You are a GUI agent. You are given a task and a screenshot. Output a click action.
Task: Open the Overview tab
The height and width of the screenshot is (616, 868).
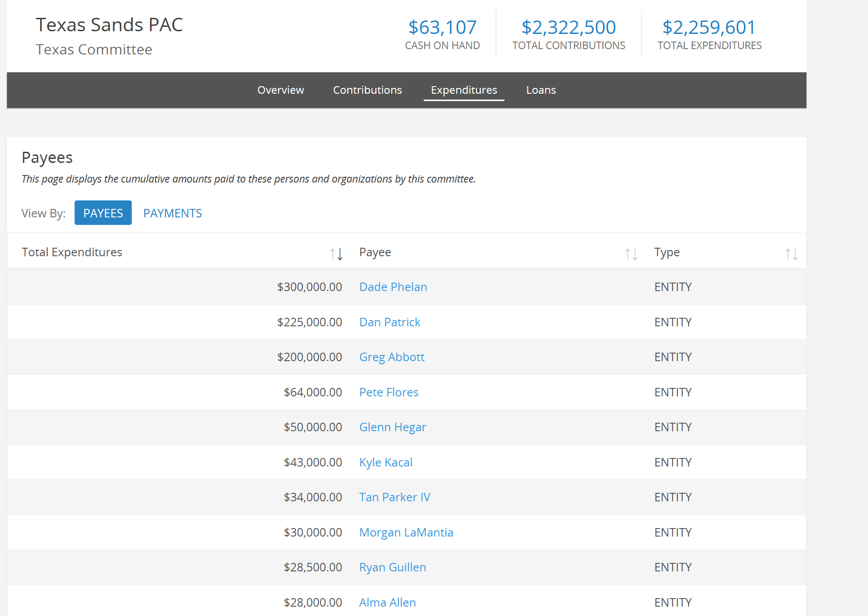point(280,90)
